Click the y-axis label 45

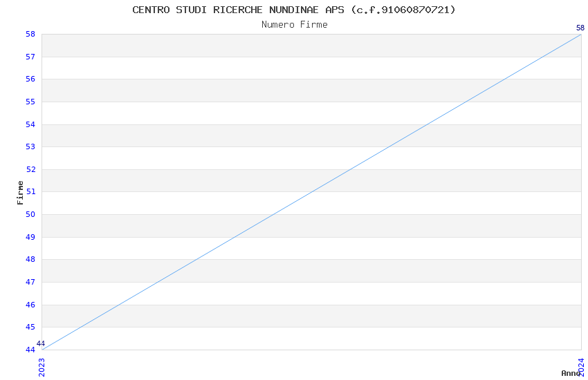coord(30,327)
